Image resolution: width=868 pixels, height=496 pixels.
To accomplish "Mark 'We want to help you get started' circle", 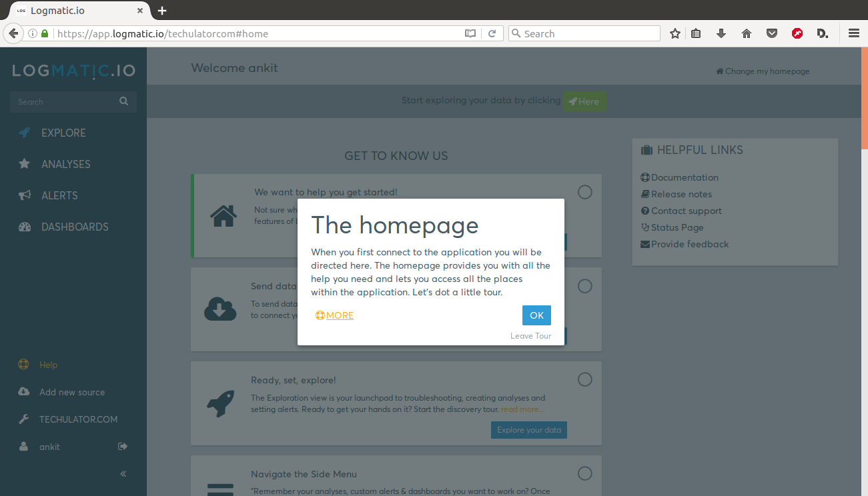I will (585, 192).
